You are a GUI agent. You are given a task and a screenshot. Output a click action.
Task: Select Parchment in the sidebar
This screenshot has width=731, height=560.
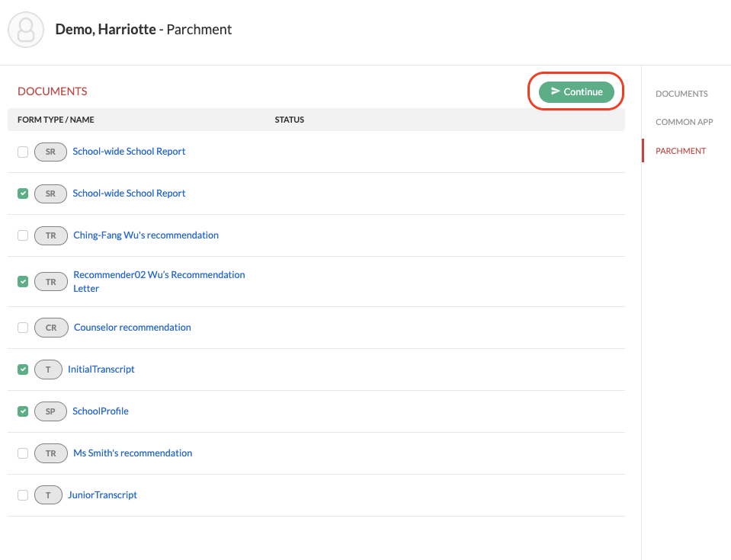point(681,151)
